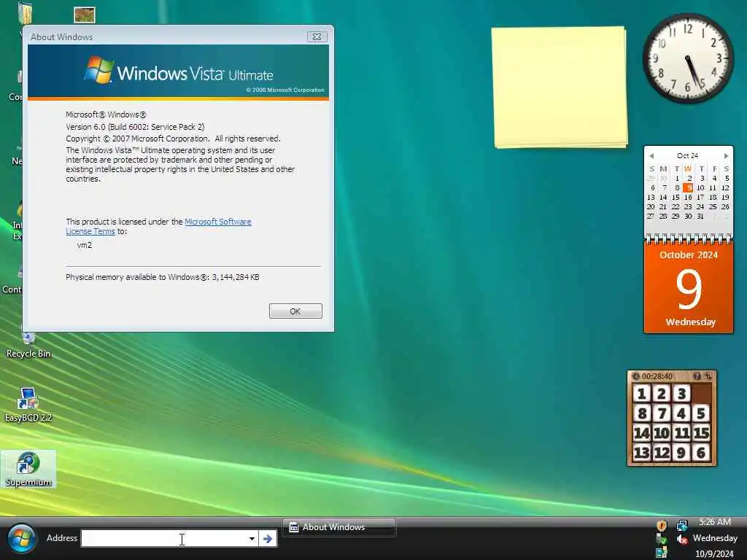Screen dimensions: 747x560
Task: Click the taskbar date 10/9/2024
Action: click(x=714, y=554)
